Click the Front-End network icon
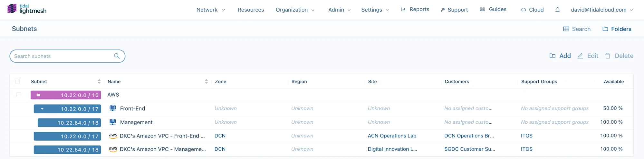Viewport: 644px width, 159px height. coord(113,108)
